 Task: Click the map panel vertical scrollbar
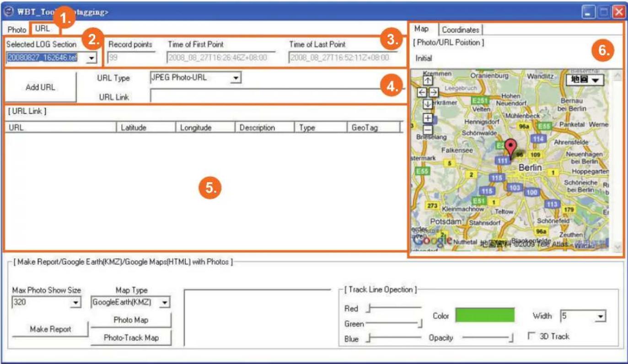click(617, 161)
